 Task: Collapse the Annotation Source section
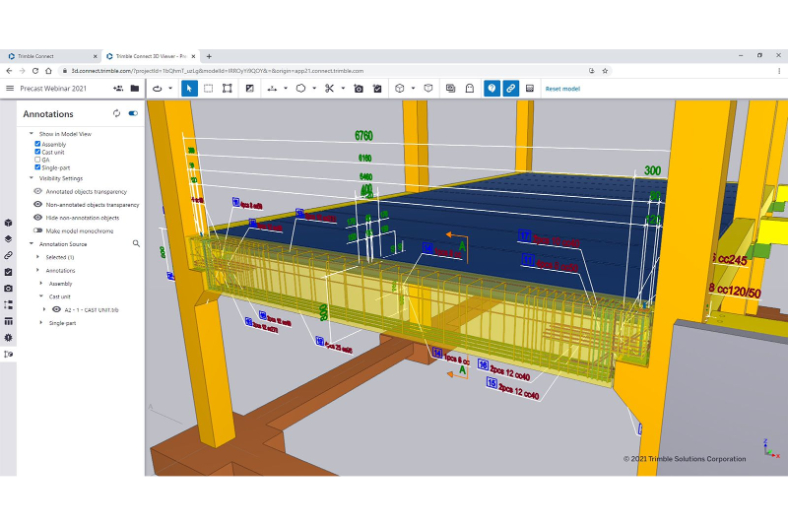(31, 244)
